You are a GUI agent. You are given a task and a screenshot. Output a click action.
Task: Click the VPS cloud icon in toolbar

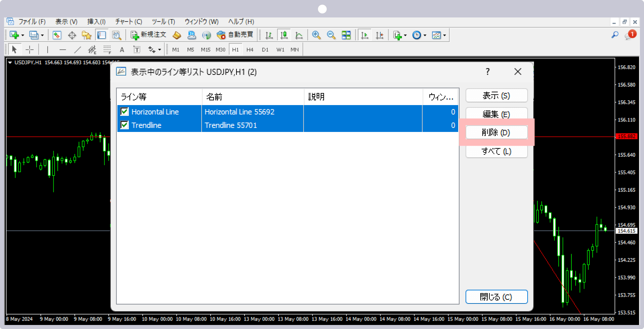pos(192,35)
